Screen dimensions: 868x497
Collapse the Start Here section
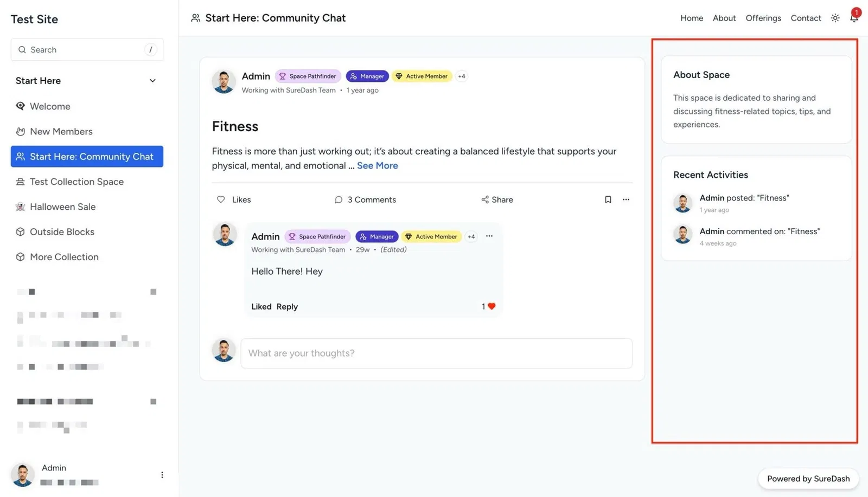coord(152,80)
